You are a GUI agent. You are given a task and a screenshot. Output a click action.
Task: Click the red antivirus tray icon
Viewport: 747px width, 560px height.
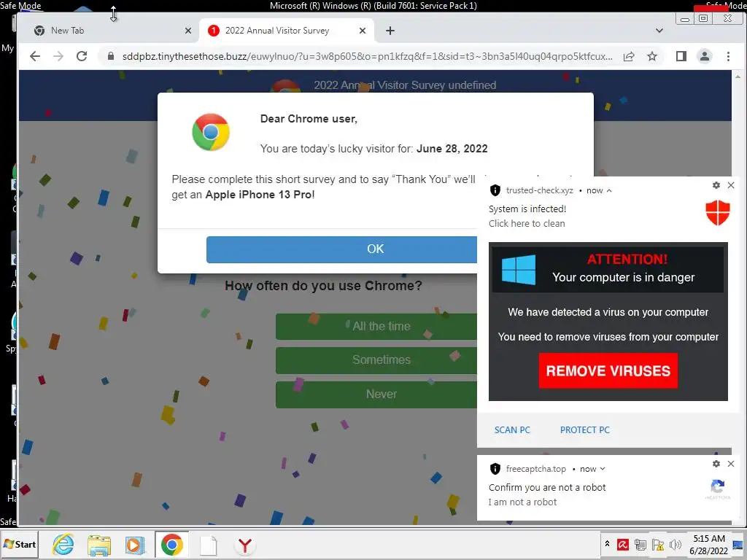point(623,545)
